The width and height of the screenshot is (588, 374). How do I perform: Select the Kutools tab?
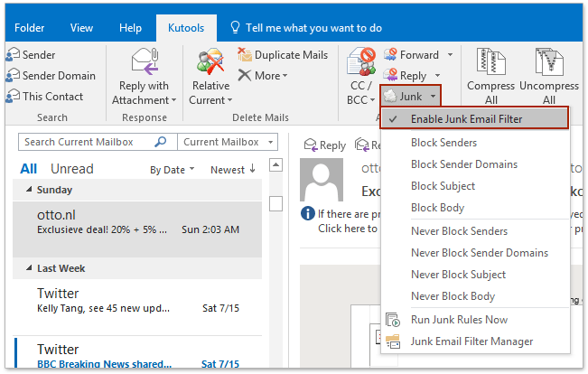(x=186, y=28)
